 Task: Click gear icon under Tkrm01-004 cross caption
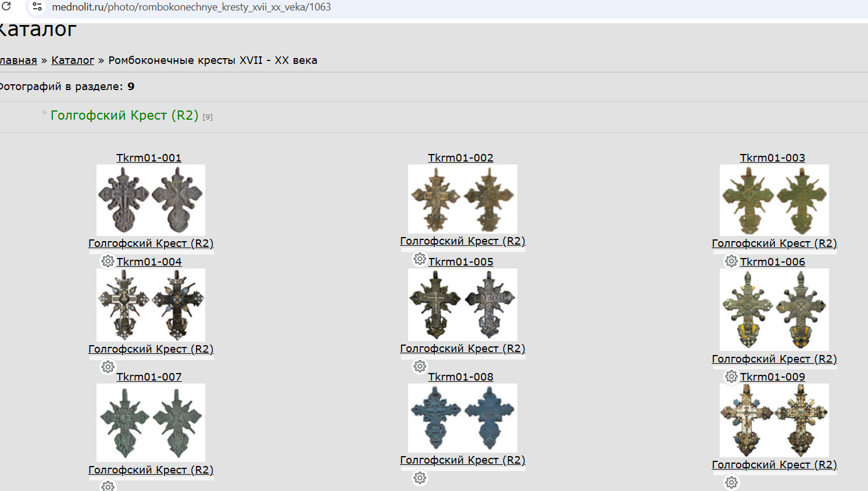coord(108,367)
